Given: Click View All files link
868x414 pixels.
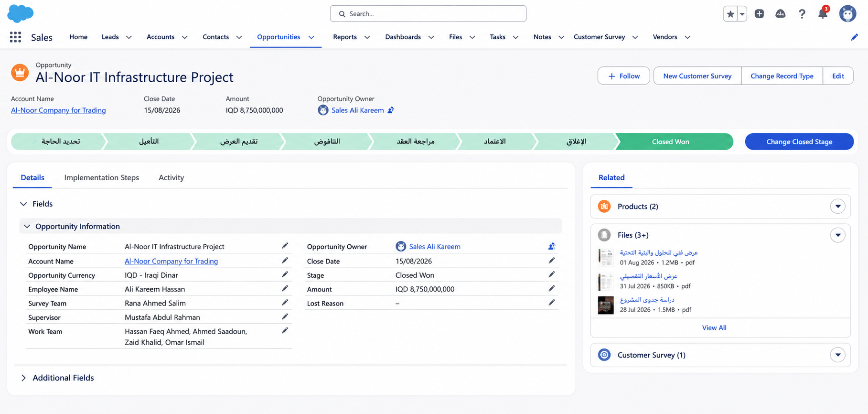Looking at the screenshot, I should [714, 327].
